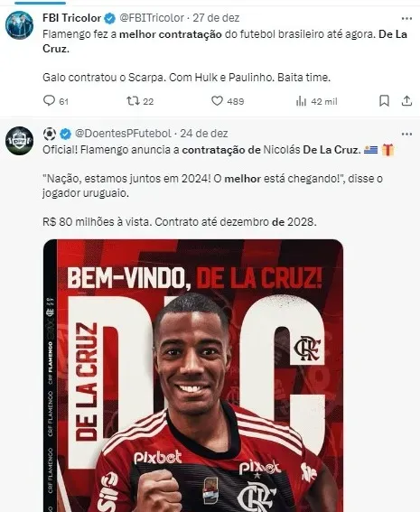View analytics showing 42 mil views
The width and height of the screenshot is (420, 512).
pos(316,101)
